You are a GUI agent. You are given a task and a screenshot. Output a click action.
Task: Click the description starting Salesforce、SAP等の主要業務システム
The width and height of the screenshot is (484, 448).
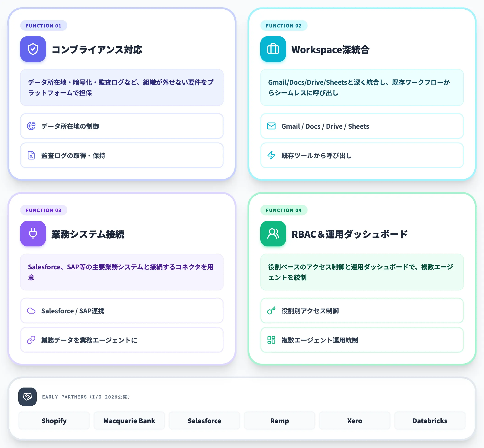(121, 272)
